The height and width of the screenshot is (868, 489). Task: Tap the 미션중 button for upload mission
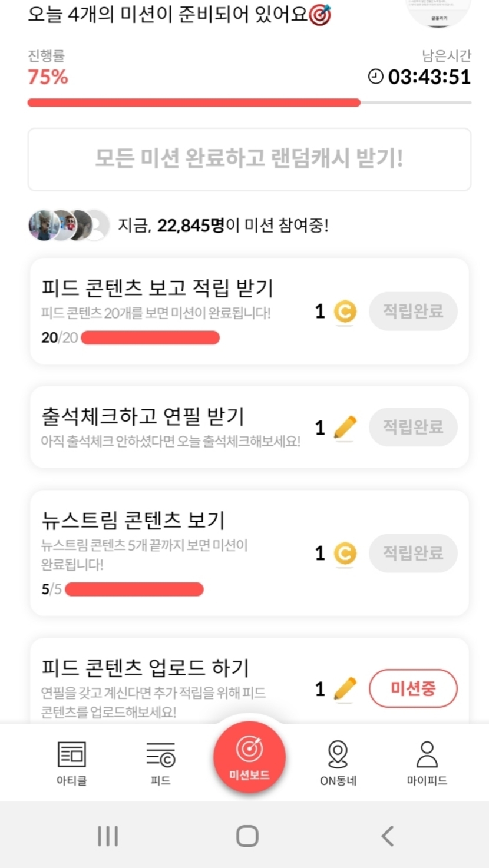(413, 688)
